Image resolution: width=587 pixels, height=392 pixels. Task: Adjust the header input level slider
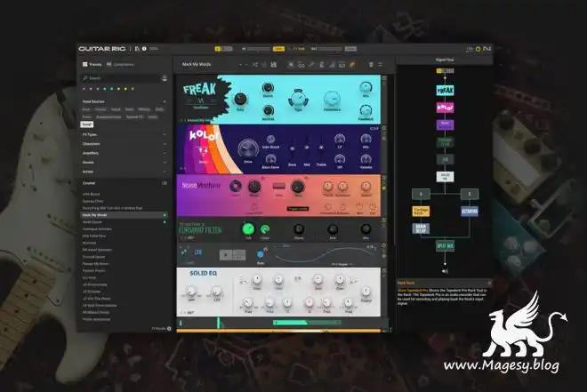(258, 49)
